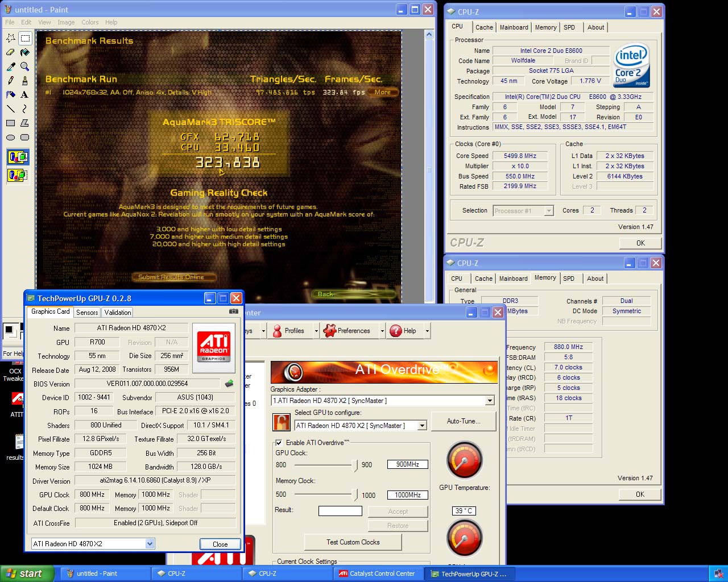Select the Airbrush spray tool
The height and width of the screenshot is (582, 728).
(x=10, y=95)
